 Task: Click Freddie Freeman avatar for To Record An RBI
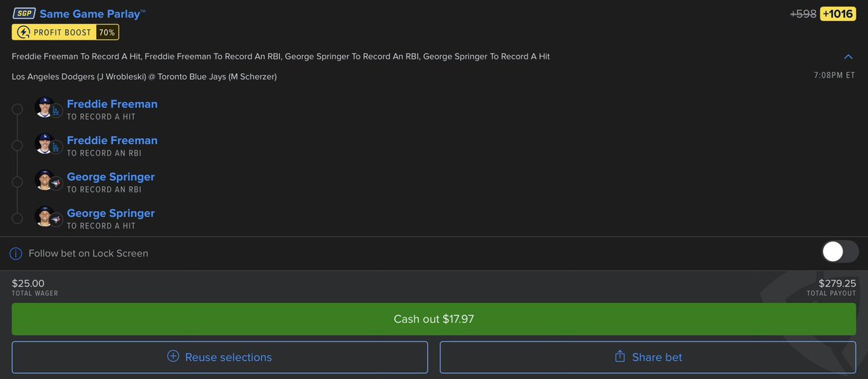[45, 144]
